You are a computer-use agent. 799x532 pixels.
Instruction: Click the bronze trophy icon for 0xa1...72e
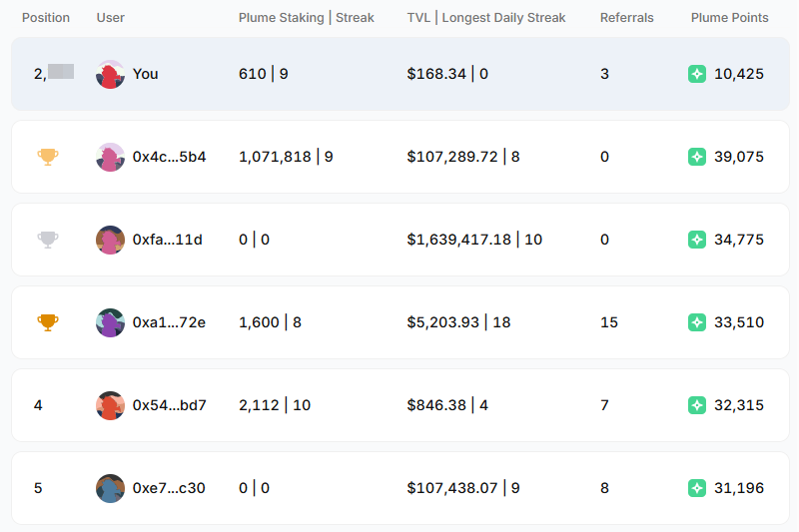tap(48, 322)
